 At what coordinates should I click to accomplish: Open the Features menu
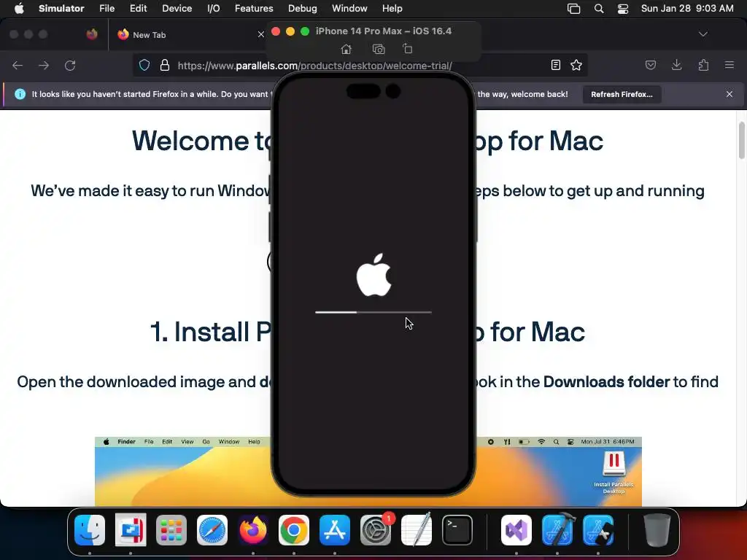254,9
